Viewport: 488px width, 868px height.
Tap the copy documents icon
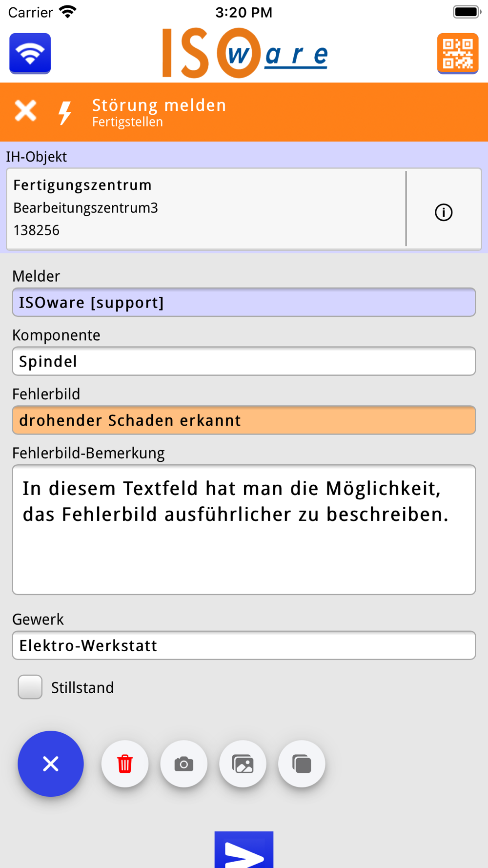(302, 764)
